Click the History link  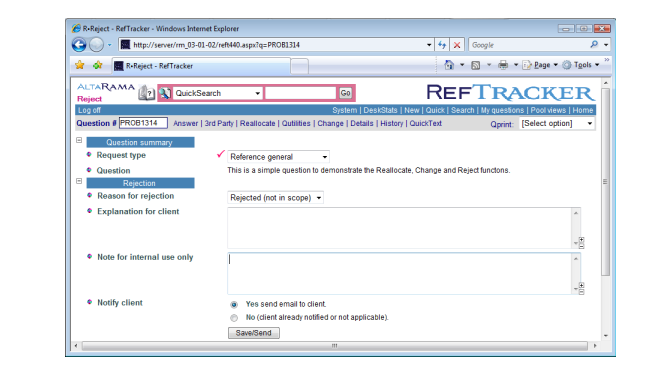[x=392, y=123]
